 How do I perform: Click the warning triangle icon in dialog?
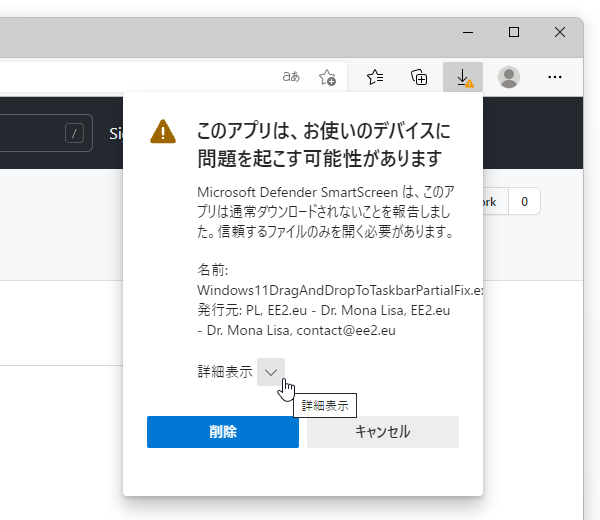[x=163, y=132]
